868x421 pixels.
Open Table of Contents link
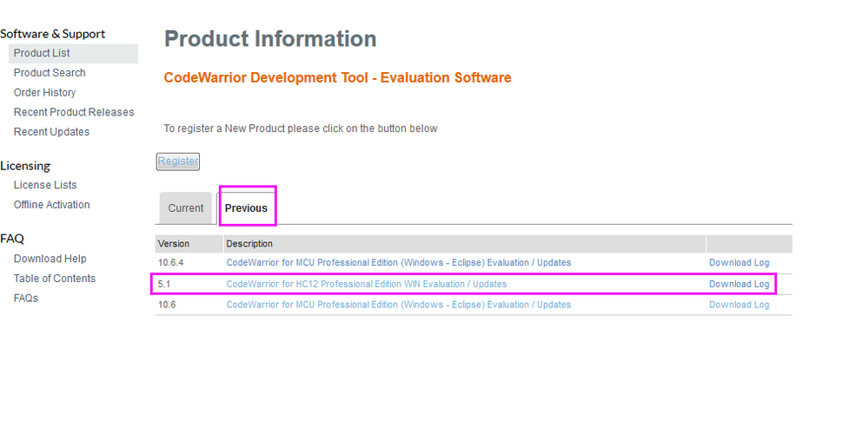(x=55, y=279)
